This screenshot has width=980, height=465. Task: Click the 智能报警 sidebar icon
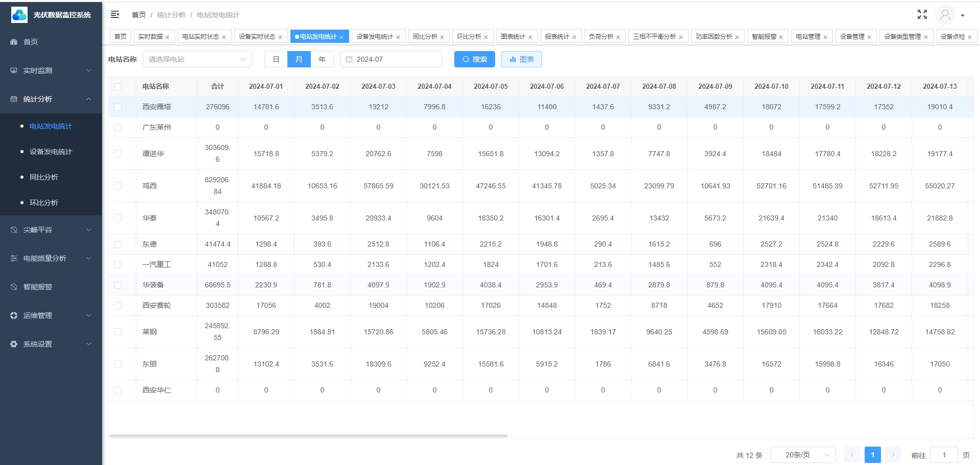point(14,287)
